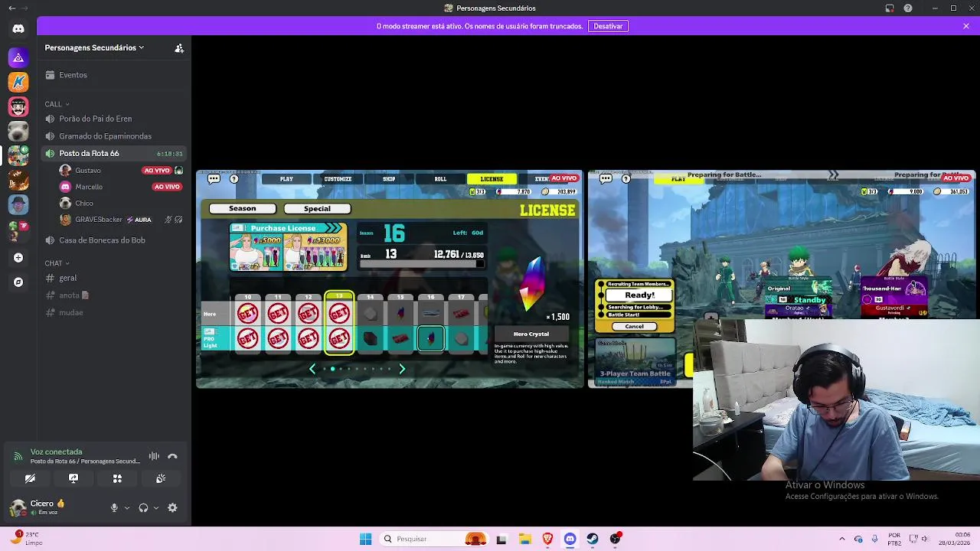This screenshot has height=551, width=980.
Task: Click Discord icon on taskbar
Action: coord(570,539)
